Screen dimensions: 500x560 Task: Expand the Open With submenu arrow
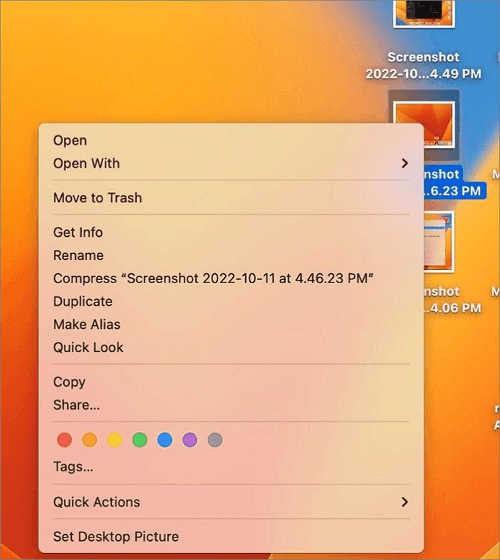tap(404, 163)
